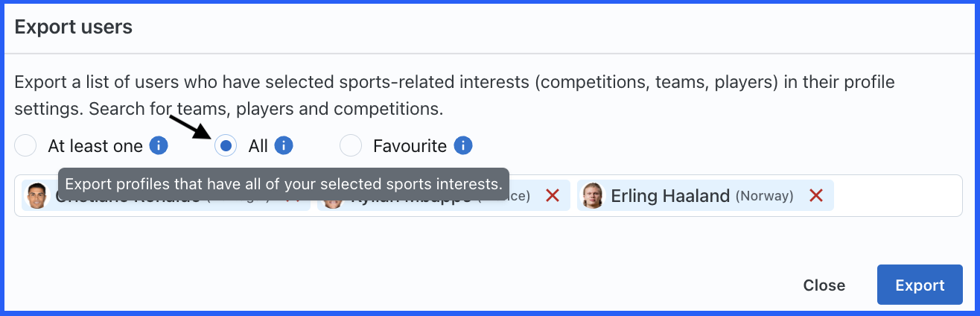The height and width of the screenshot is (316, 980).
Task: Click the Erling Haaland name tag
Action: click(x=704, y=196)
